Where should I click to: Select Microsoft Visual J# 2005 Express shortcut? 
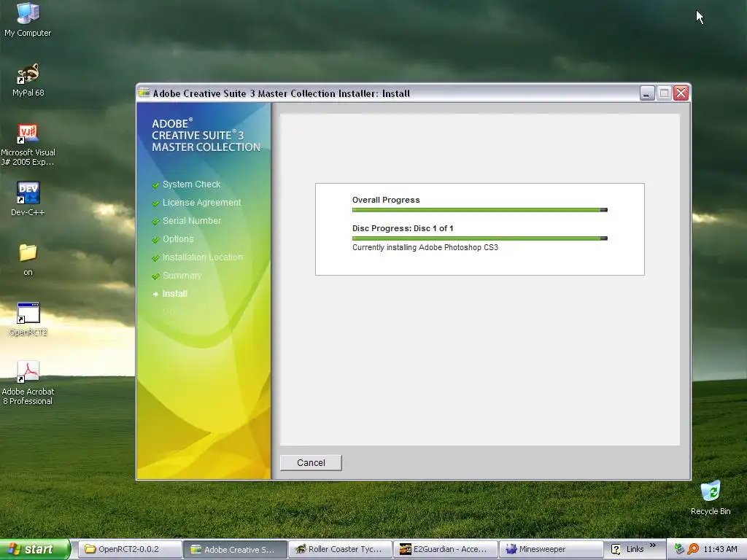[28, 145]
